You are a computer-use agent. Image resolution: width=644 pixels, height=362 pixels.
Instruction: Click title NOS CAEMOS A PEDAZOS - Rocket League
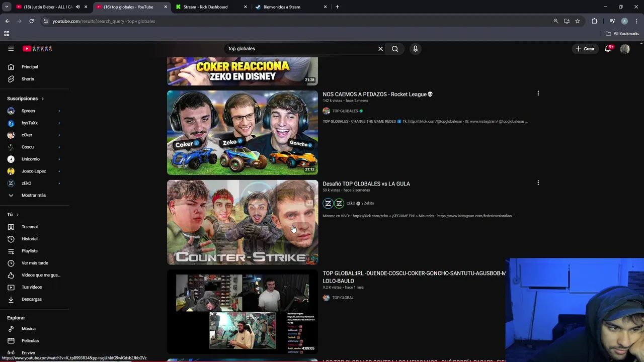click(x=378, y=94)
